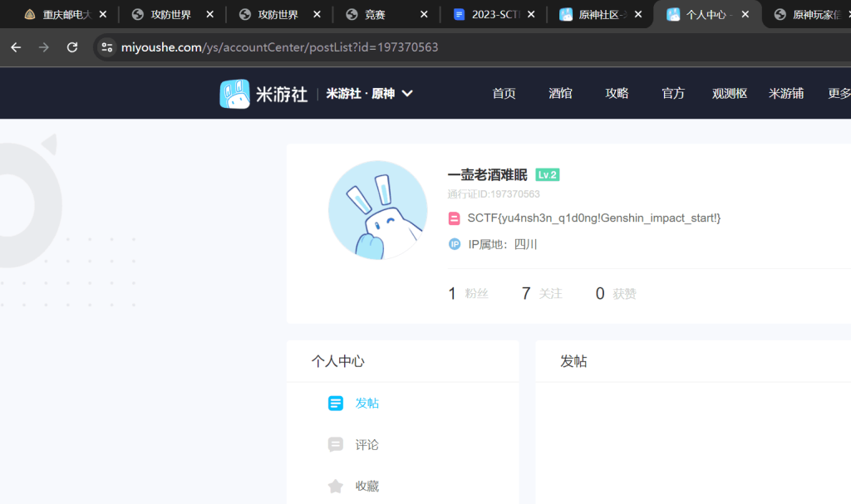Open the 首页 navigation item
Screen dimensions: 851x504
[x=504, y=94]
